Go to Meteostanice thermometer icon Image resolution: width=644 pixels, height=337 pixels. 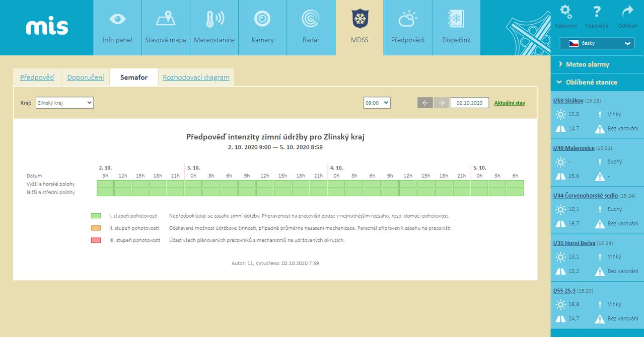tap(214, 20)
